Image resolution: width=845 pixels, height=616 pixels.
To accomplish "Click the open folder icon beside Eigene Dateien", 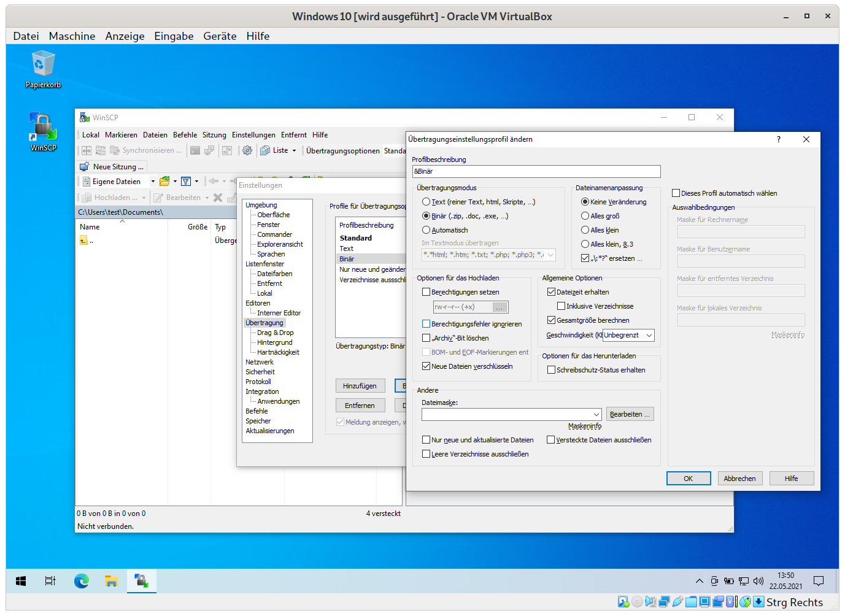I will point(164,182).
